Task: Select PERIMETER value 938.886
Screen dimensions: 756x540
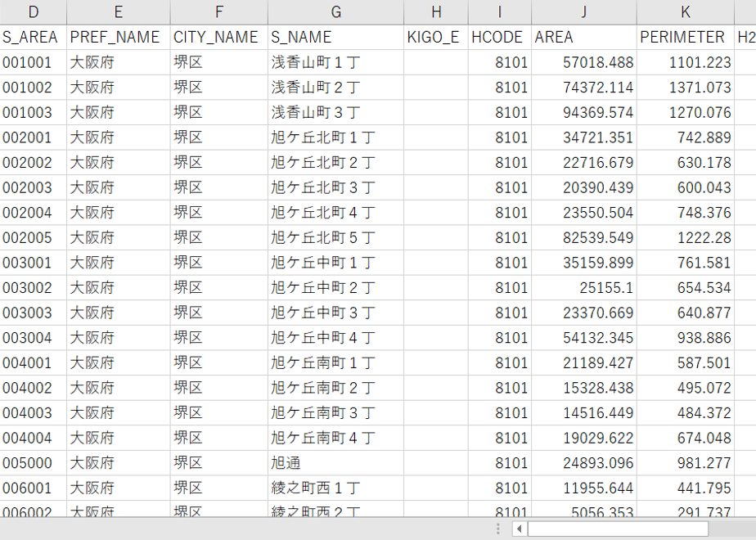Action: coord(686,338)
